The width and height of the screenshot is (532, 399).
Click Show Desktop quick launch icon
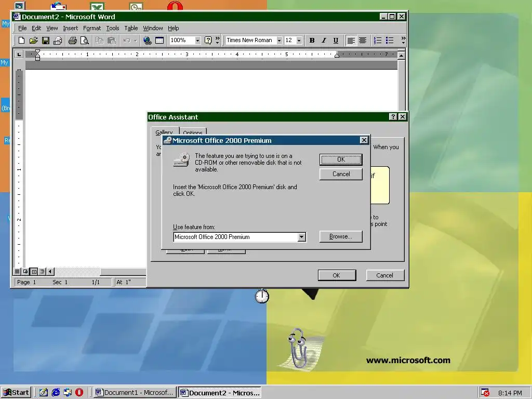(44, 393)
